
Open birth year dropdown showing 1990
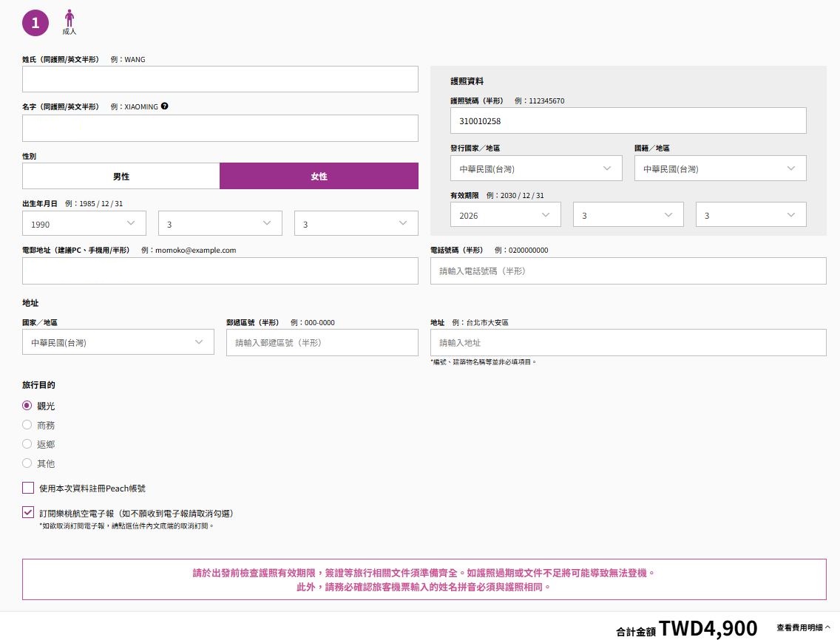click(x=84, y=223)
